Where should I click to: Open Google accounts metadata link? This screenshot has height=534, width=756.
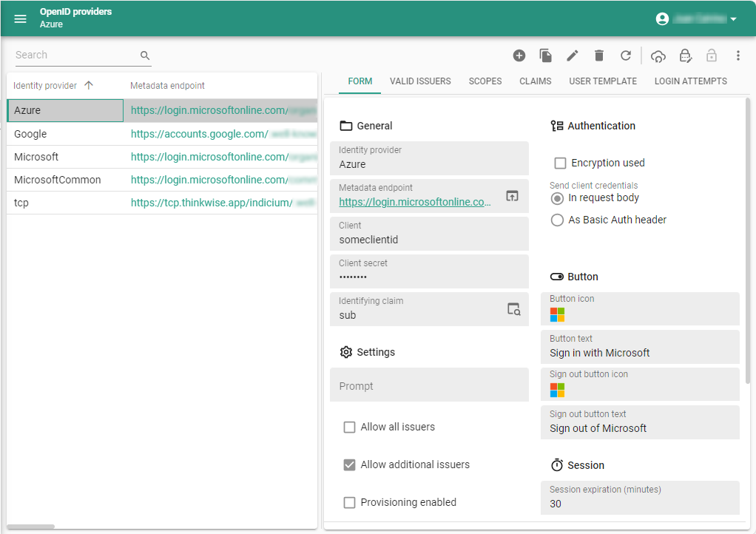(x=223, y=134)
